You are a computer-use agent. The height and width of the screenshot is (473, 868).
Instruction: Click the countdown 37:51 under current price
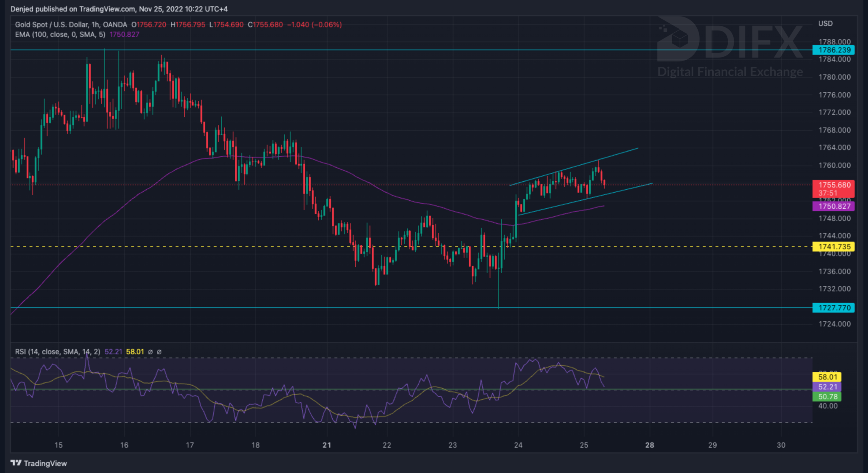click(827, 193)
